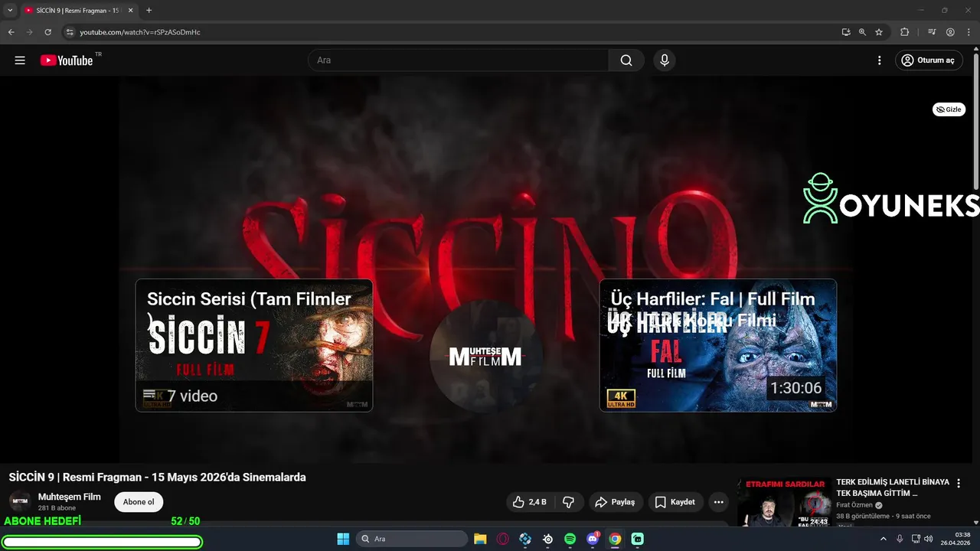This screenshot has width=980, height=551.
Task: Start voice search with microphone icon
Action: [664, 60]
